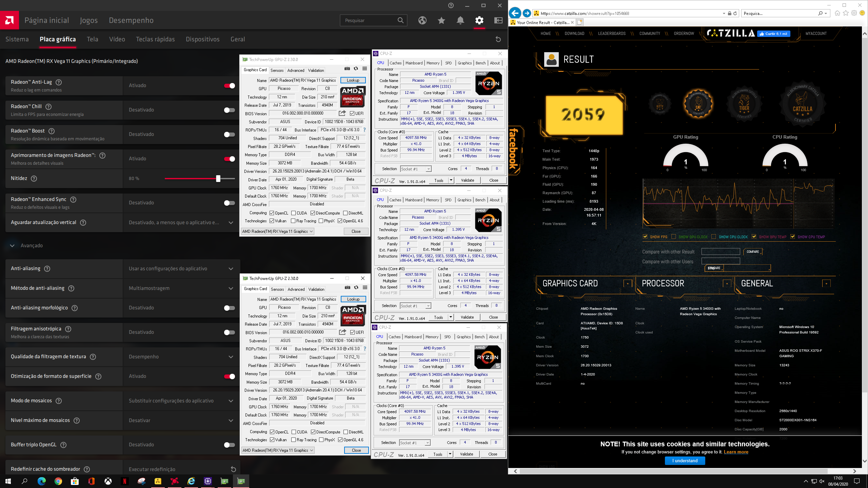Show the Radeon Anti-Lag help tooltip icon

59,82
